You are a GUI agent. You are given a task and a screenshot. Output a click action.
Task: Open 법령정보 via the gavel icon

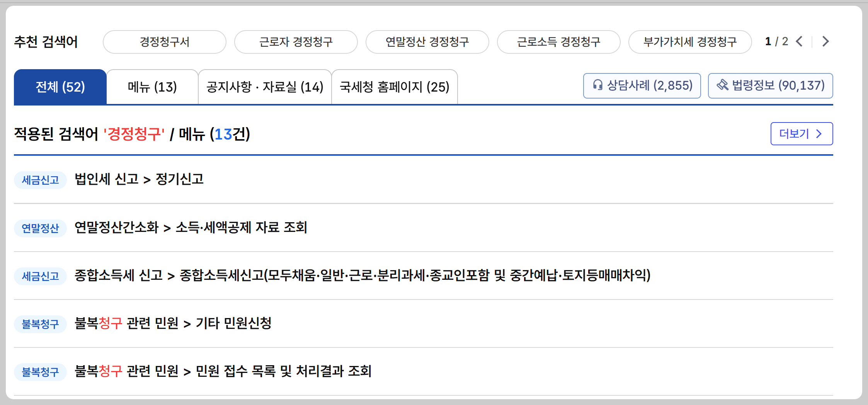(x=770, y=86)
